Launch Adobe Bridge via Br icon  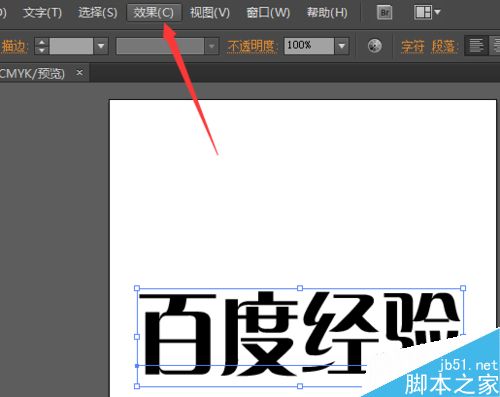[384, 13]
